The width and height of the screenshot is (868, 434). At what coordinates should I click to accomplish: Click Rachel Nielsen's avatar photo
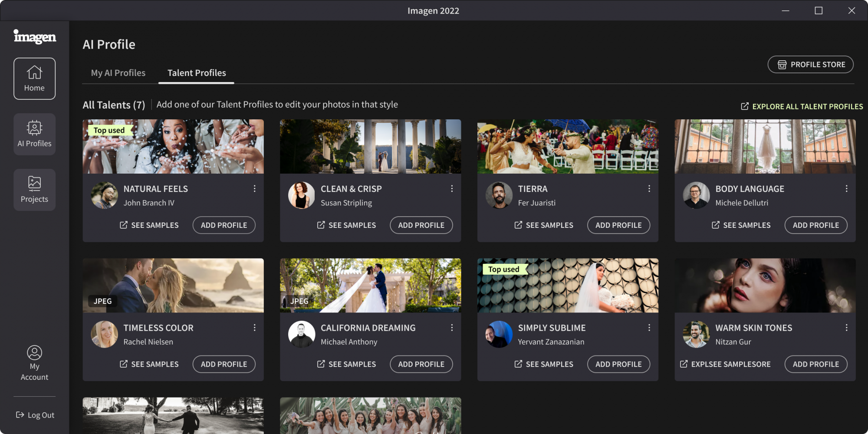point(104,334)
